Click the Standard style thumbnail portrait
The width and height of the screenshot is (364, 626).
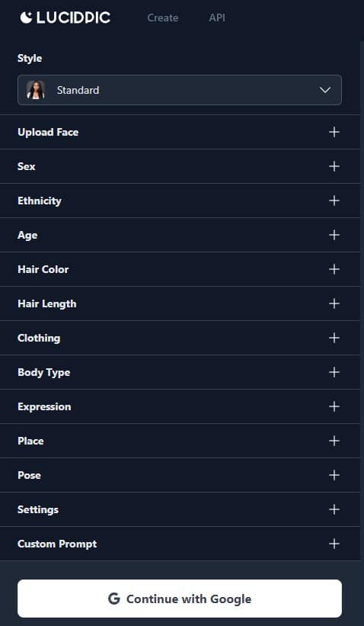coord(36,90)
